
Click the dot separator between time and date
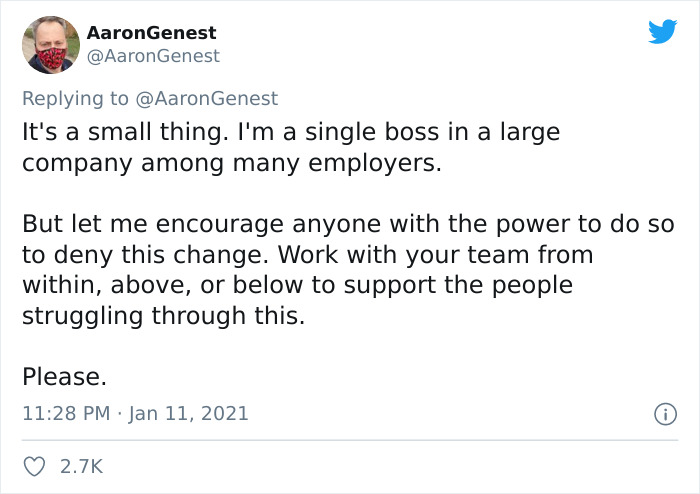(120, 414)
